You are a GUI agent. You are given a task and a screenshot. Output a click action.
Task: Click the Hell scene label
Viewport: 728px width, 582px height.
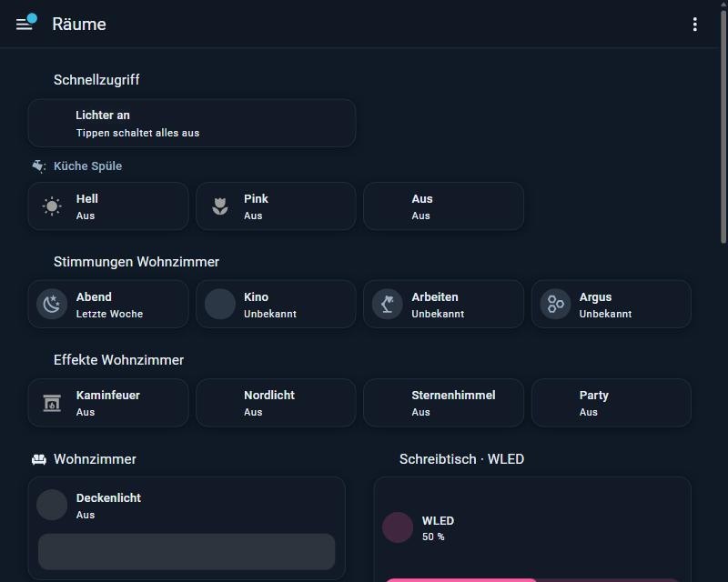86,198
